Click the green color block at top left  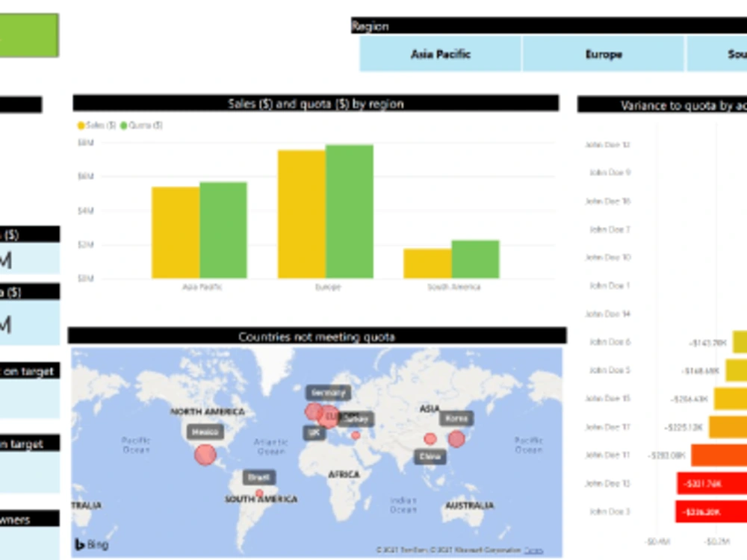pyautogui.click(x=28, y=34)
